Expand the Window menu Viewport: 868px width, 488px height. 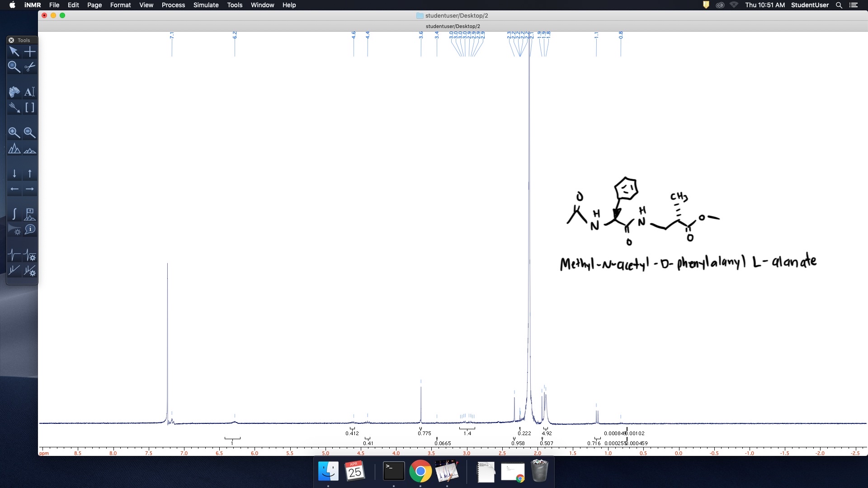click(262, 5)
